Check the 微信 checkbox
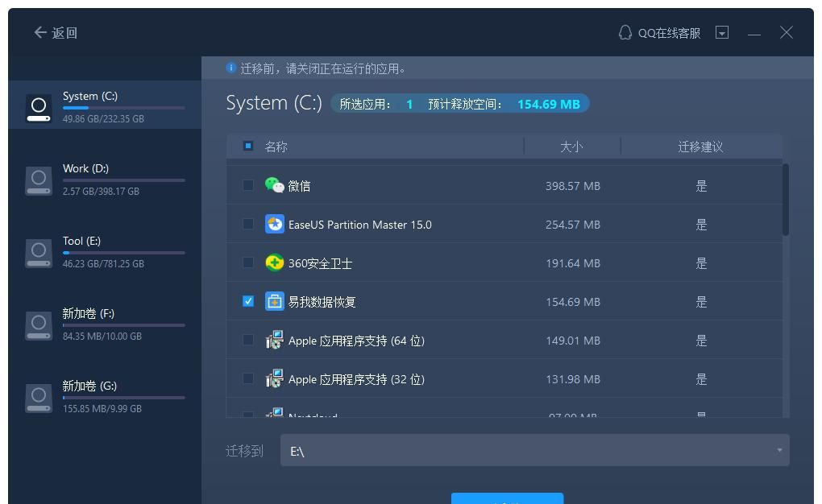This screenshot has height=504, width=822. (x=248, y=185)
